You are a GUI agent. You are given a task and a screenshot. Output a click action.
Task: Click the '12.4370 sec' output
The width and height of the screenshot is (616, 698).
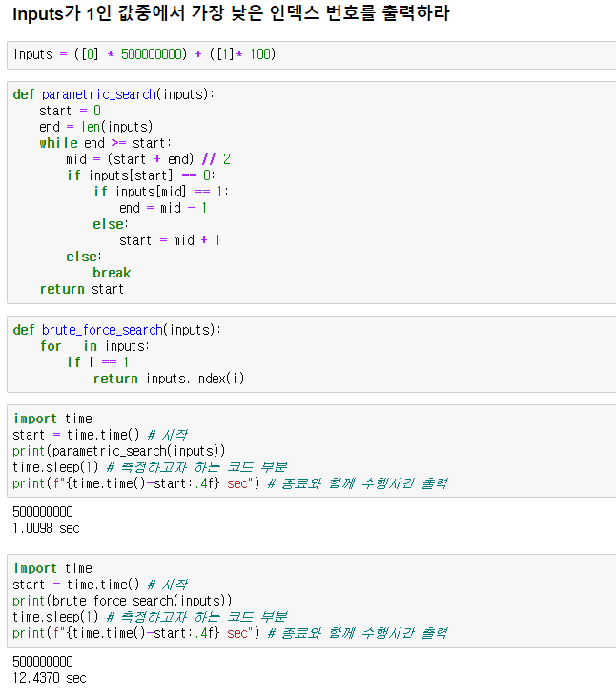pyautogui.click(x=50, y=678)
